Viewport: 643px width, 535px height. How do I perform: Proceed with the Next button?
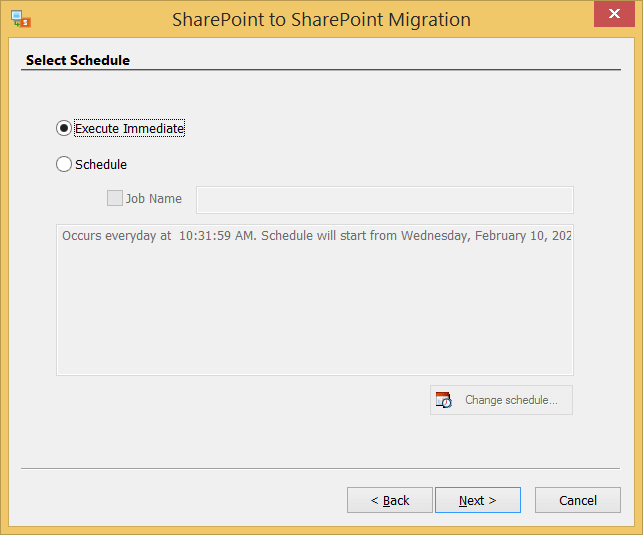[x=478, y=500]
